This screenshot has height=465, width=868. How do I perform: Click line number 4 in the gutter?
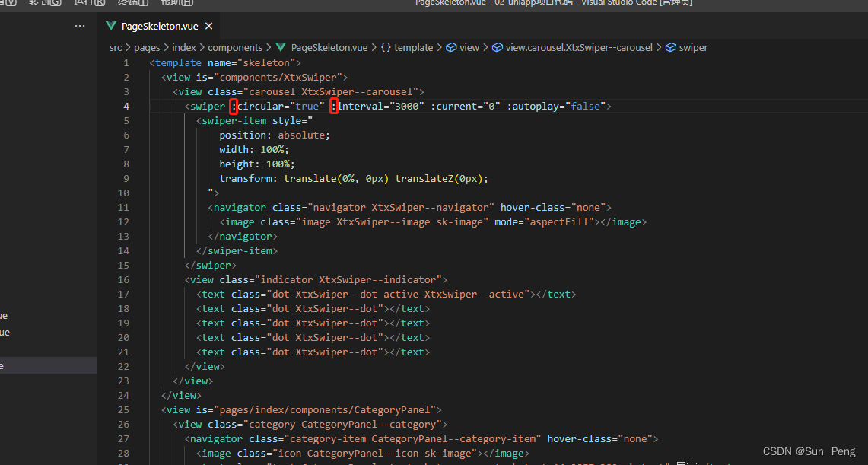[127, 107]
